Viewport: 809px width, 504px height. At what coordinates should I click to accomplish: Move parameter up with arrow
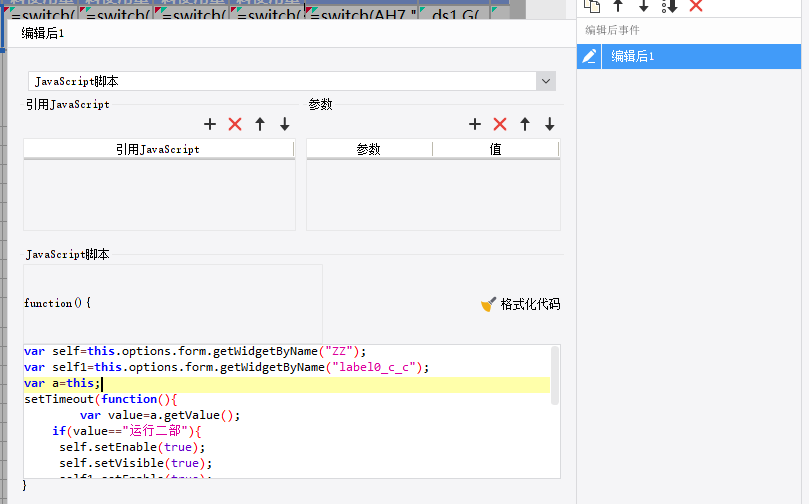coord(525,124)
